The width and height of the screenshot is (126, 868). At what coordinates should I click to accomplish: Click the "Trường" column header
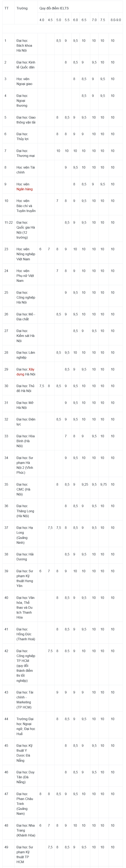click(x=26, y=8)
